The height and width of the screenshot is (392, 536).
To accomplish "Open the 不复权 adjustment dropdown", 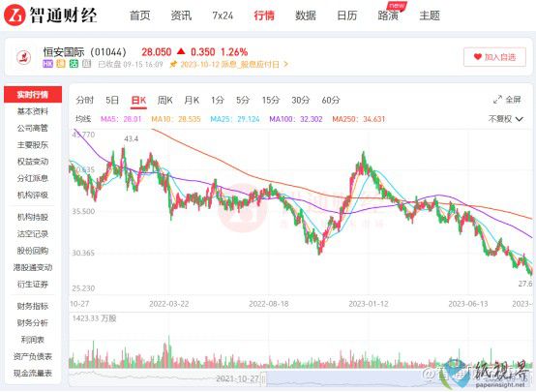I will (x=506, y=119).
